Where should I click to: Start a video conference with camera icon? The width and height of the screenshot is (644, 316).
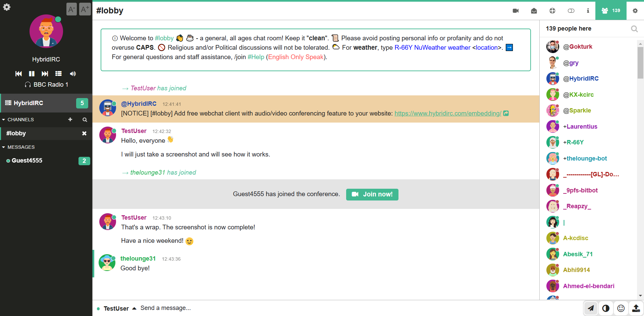point(516,11)
